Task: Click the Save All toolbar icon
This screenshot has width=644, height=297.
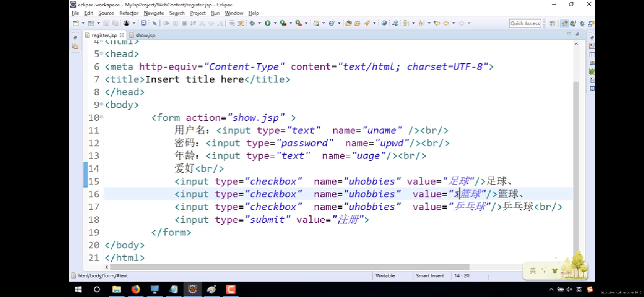Action: (x=115, y=23)
